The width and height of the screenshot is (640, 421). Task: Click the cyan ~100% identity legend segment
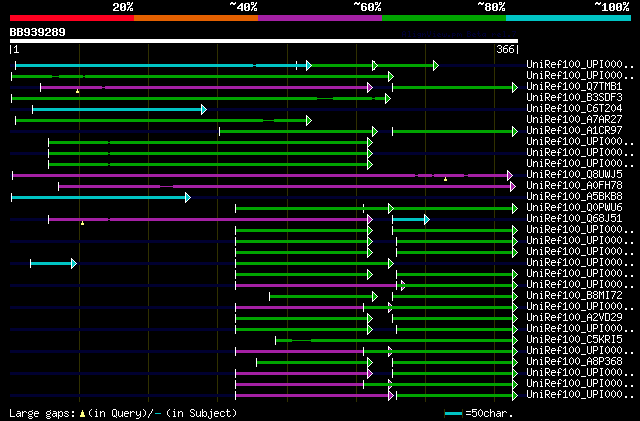[568, 18]
